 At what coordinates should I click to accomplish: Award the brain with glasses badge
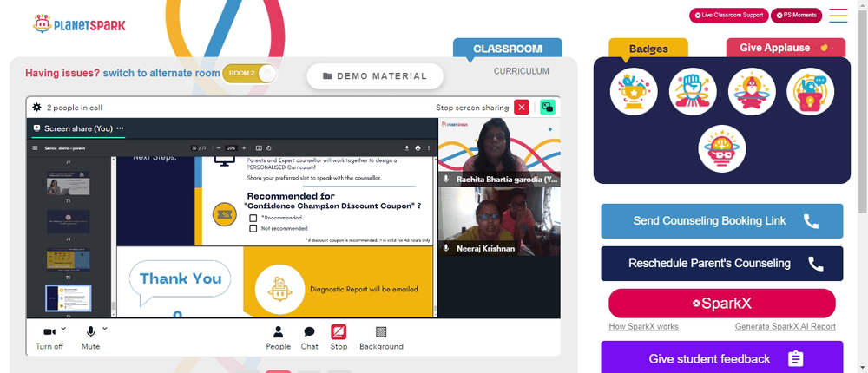(722, 149)
